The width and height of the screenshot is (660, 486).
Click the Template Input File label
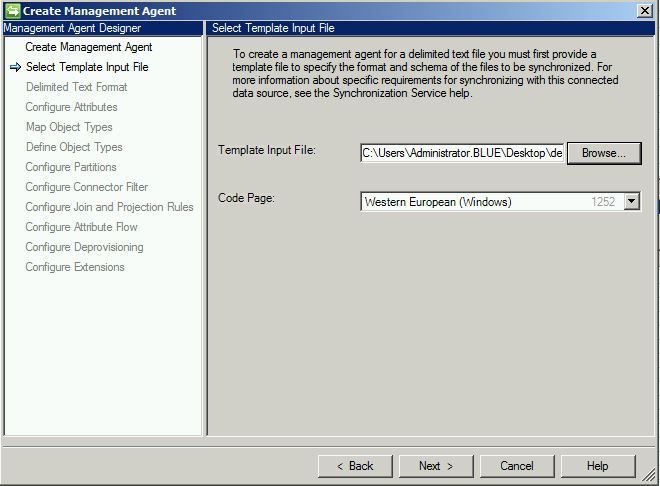266,150
